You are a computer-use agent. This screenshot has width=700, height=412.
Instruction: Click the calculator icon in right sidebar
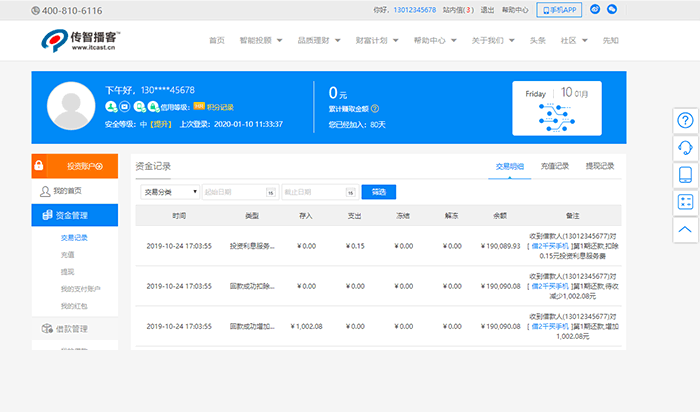point(685,201)
